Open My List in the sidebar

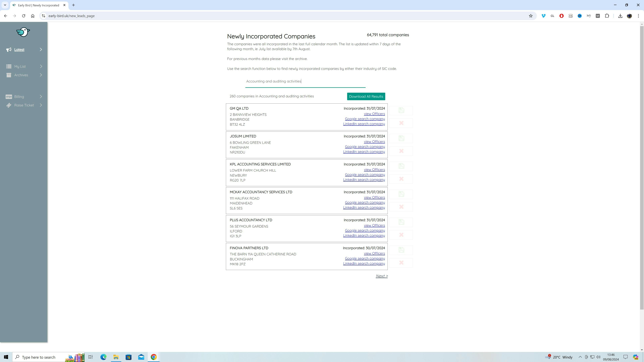[x=20, y=67]
